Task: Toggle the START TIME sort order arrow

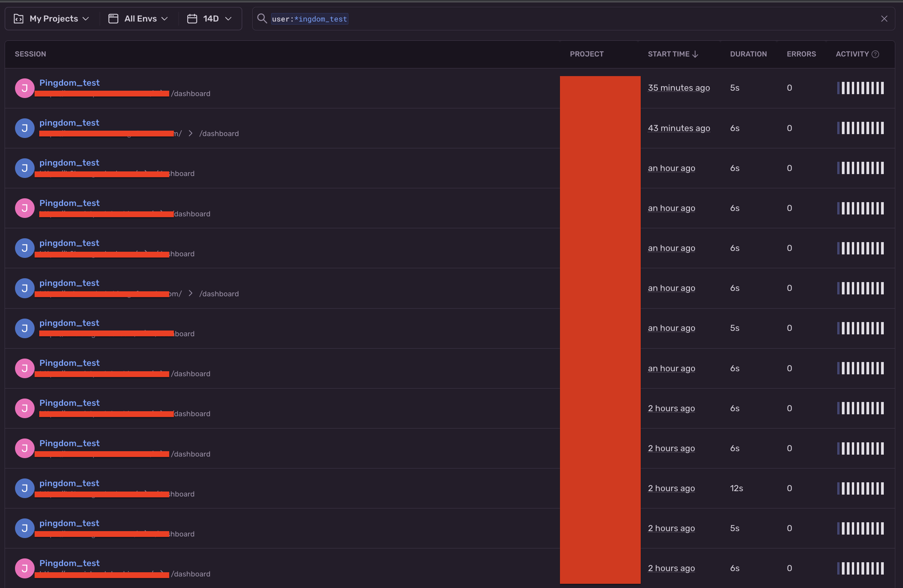Action: point(695,54)
